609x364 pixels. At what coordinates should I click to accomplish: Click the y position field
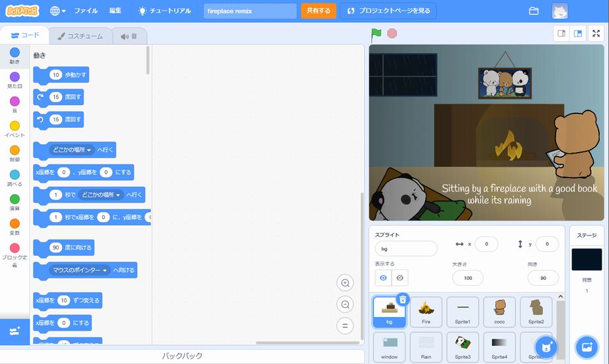(547, 244)
